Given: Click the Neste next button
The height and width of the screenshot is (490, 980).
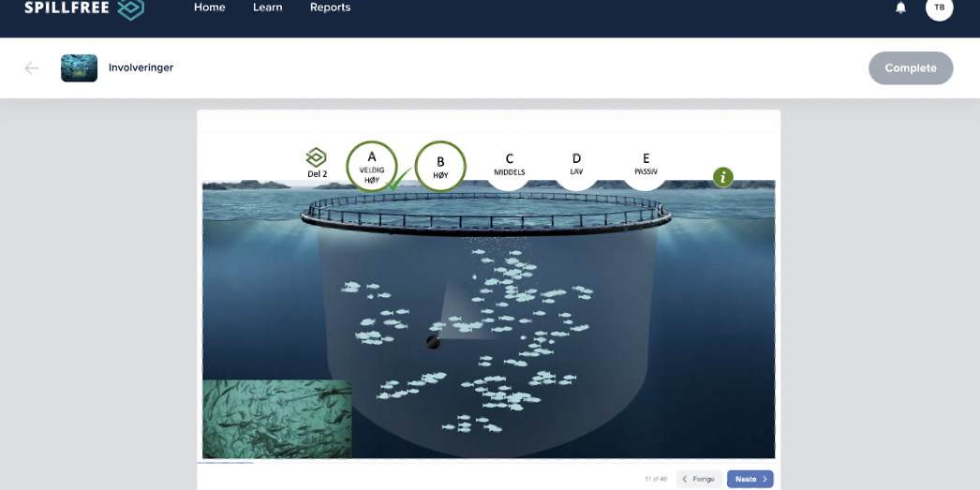Looking at the screenshot, I should coord(750,479).
